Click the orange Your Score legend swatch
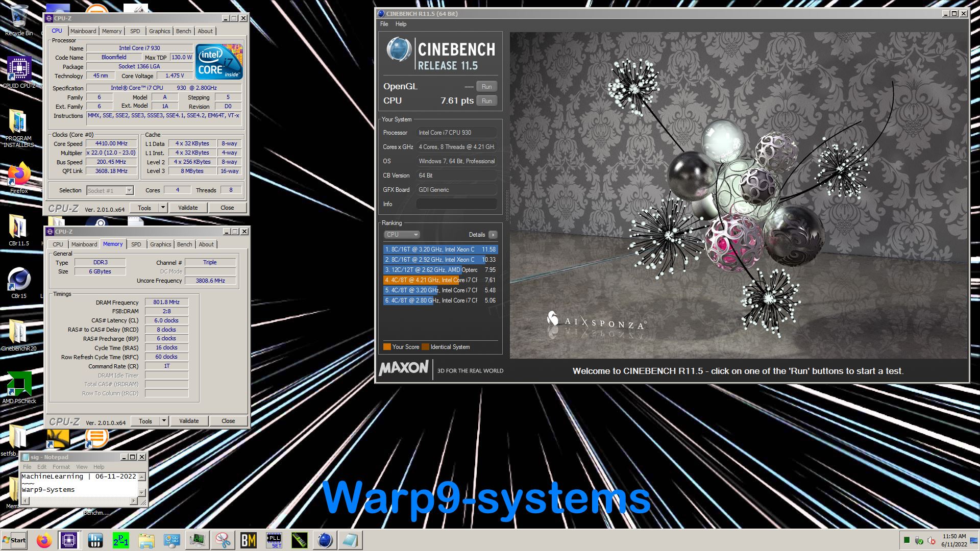 pos(387,347)
